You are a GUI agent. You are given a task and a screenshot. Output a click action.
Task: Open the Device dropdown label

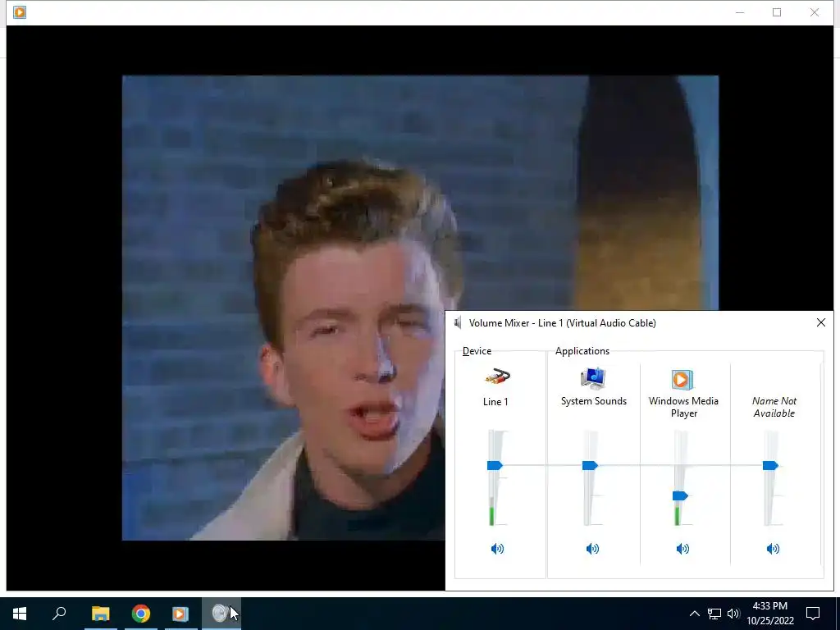tap(477, 351)
